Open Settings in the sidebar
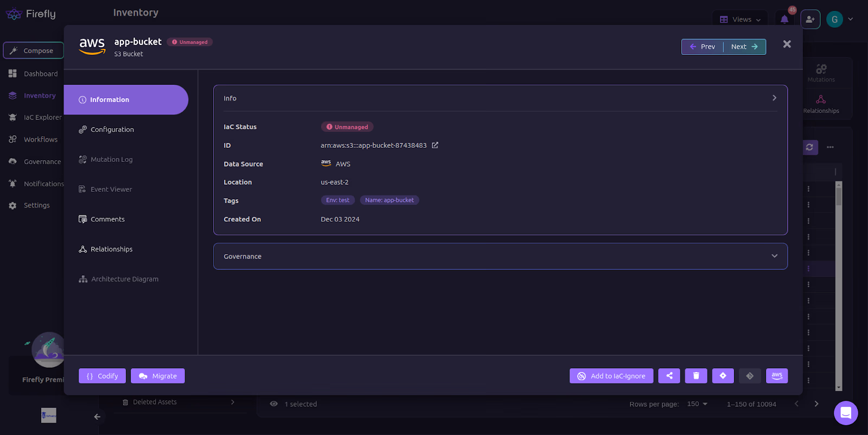This screenshot has width=868, height=435. coord(29,205)
